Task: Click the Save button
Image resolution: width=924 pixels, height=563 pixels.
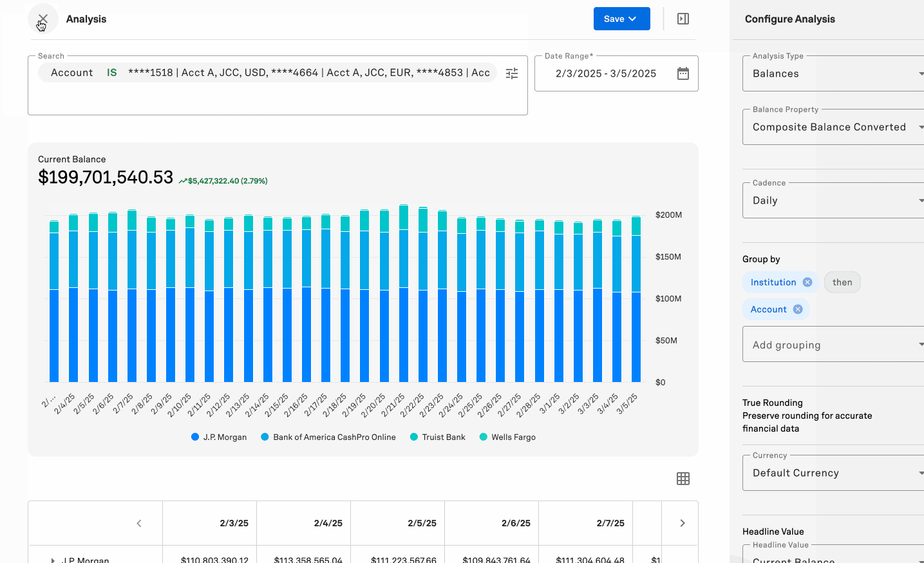Action: point(614,19)
